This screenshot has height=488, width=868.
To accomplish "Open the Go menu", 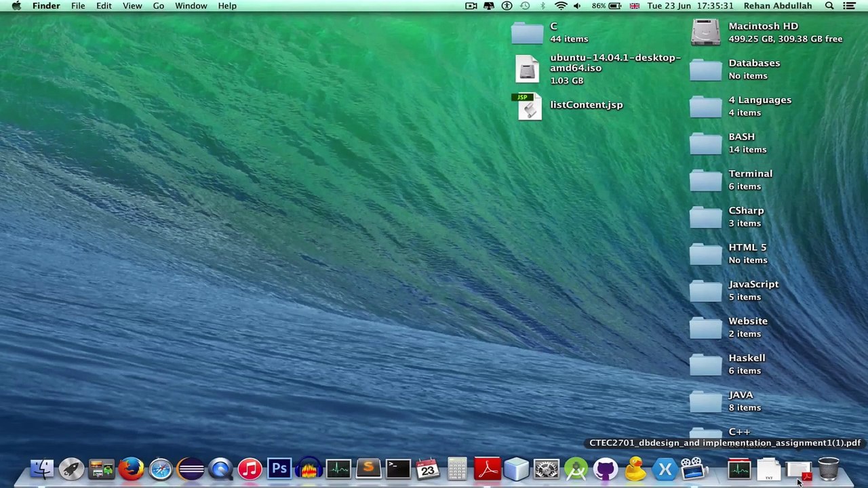I will point(159,6).
